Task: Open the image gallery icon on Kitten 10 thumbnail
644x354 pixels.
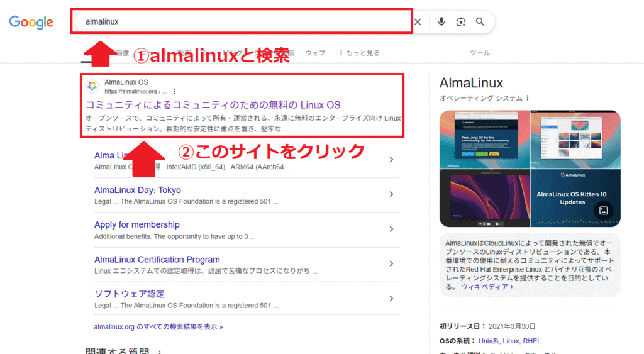Action: pyautogui.click(x=603, y=211)
